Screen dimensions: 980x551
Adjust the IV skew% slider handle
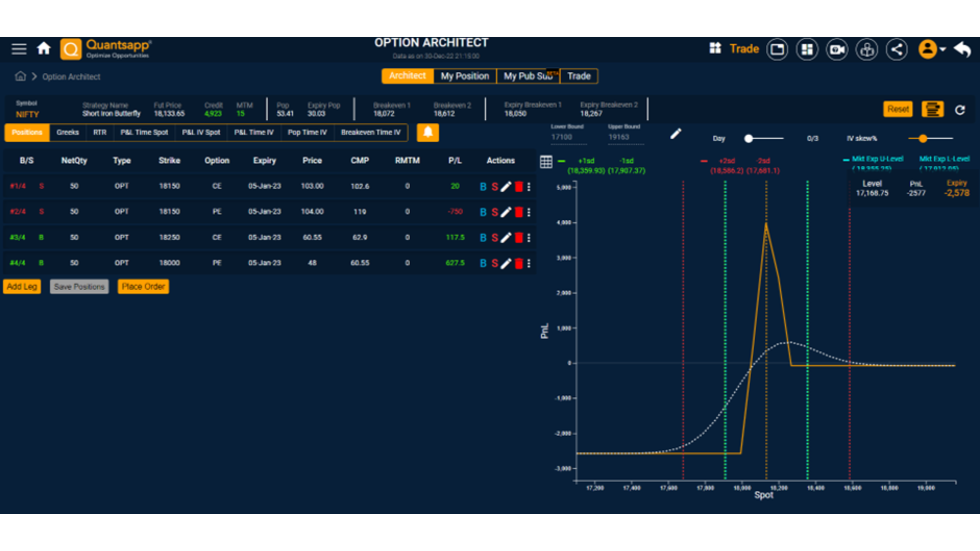[922, 139]
